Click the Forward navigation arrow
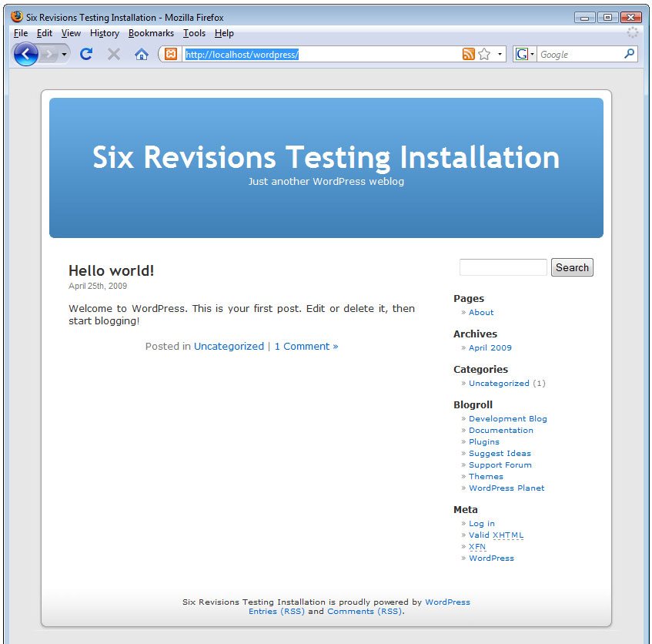The height and width of the screenshot is (644, 652). (x=49, y=54)
